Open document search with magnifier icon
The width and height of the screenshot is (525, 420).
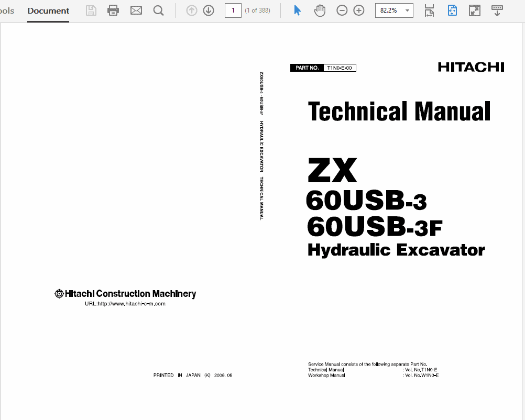[x=158, y=10]
